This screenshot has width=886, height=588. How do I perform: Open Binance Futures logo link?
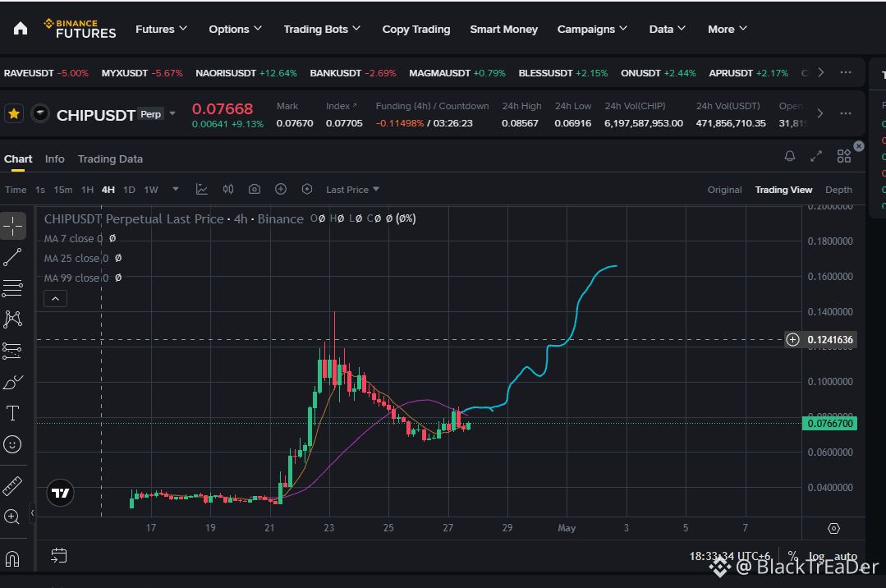(80, 29)
